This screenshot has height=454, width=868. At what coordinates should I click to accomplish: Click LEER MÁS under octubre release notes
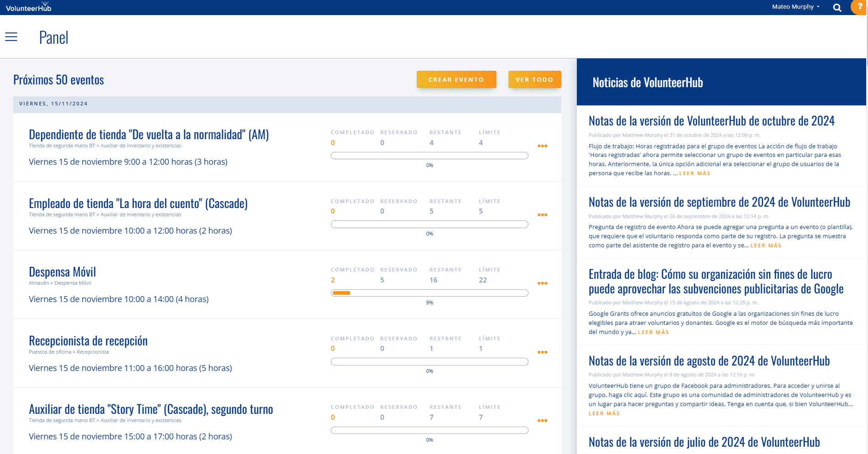pyautogui.click(x=695, y=173)
